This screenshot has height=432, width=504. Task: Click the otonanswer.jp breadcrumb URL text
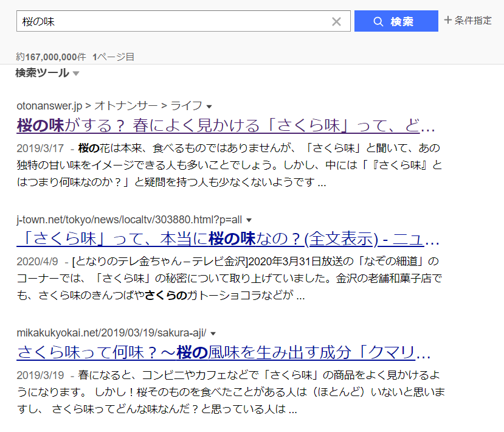coord(109,105)
